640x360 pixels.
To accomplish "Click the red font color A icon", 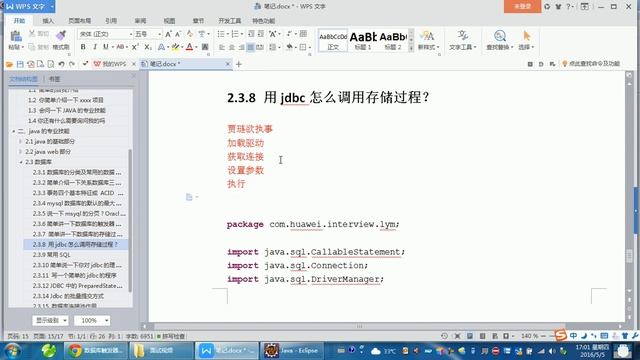I will (x=189, y=47).
